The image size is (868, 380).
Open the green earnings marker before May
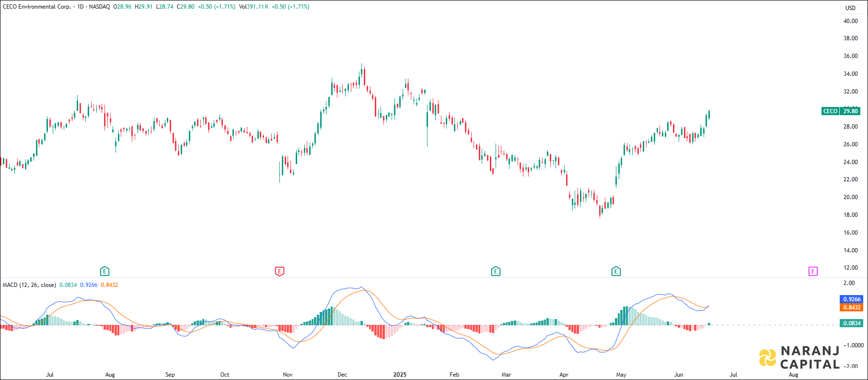(616, 272)
